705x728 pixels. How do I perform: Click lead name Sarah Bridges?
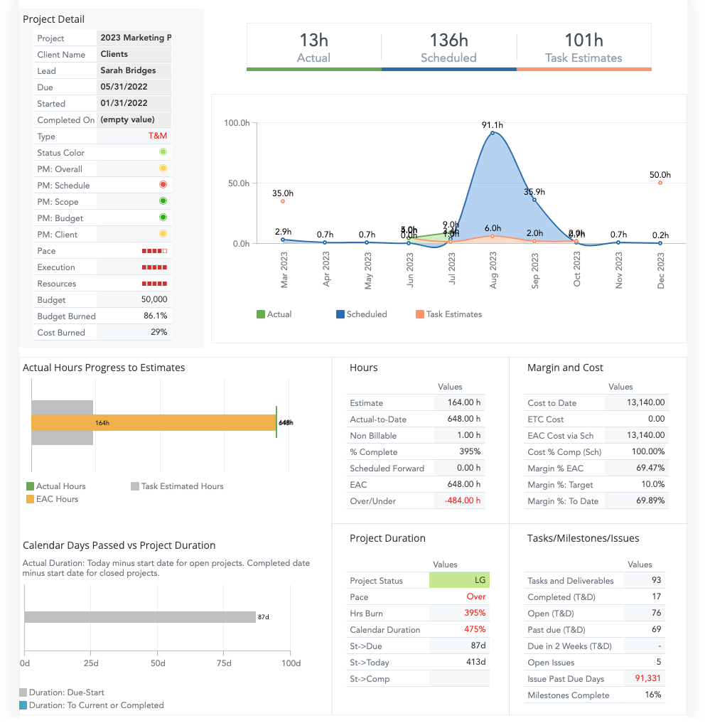click(128, 70)
